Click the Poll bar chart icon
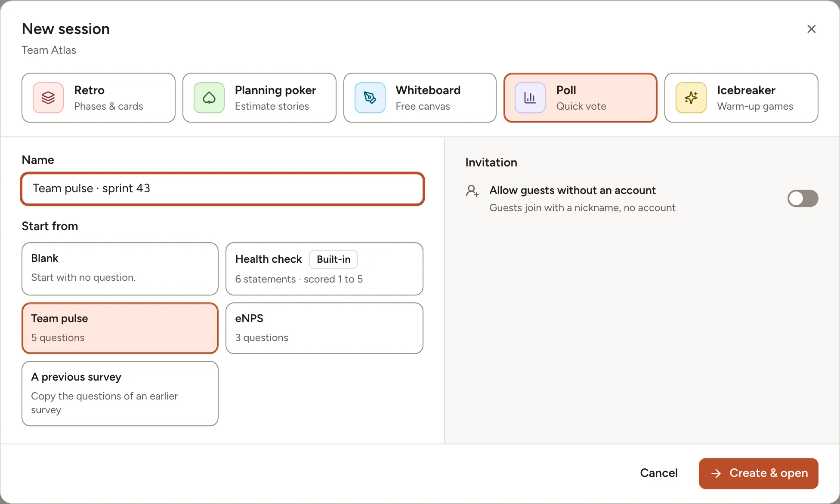Image resolution: width=840 pixels, height=504 pixels. 530,98
